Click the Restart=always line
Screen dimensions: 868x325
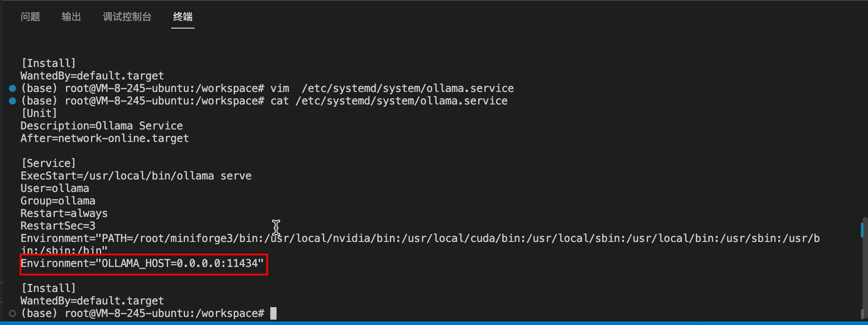64,213
